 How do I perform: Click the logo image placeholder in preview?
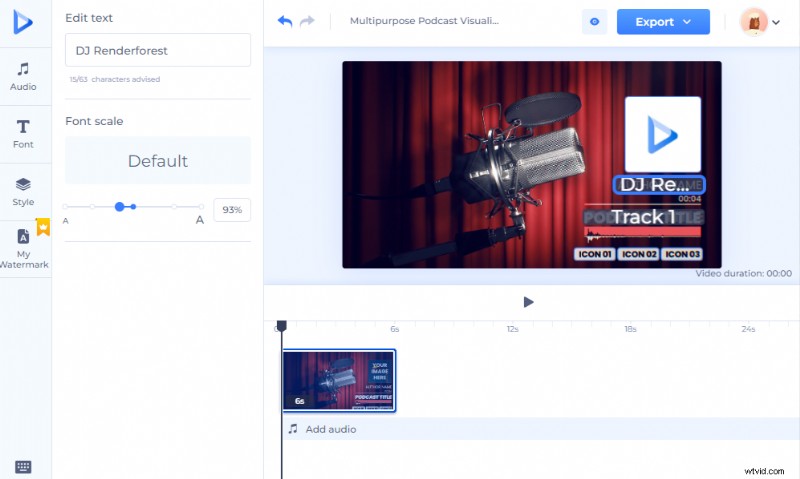(663, 134)
